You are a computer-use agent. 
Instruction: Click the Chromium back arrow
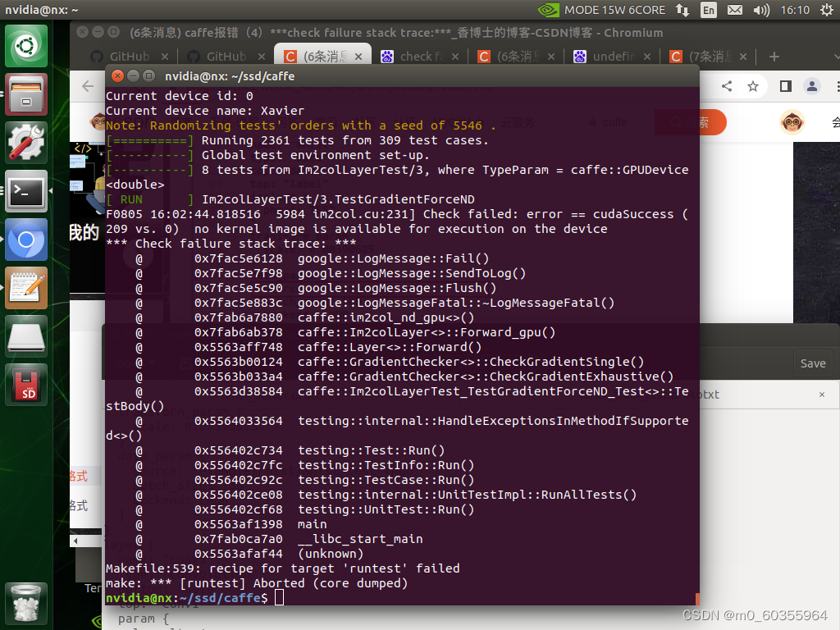[88, 85]
